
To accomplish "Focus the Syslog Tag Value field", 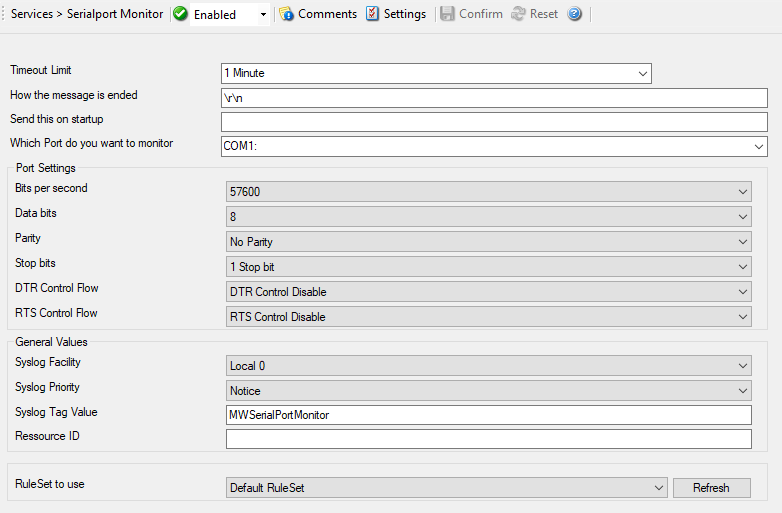I will (488, 415).
